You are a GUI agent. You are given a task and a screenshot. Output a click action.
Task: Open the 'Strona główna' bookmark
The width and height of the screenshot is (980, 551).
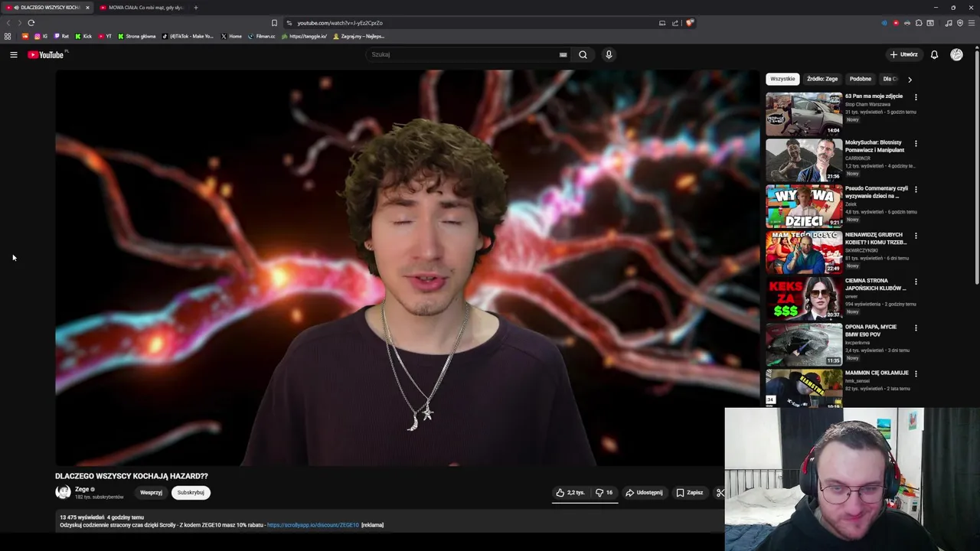pos(136,36)
